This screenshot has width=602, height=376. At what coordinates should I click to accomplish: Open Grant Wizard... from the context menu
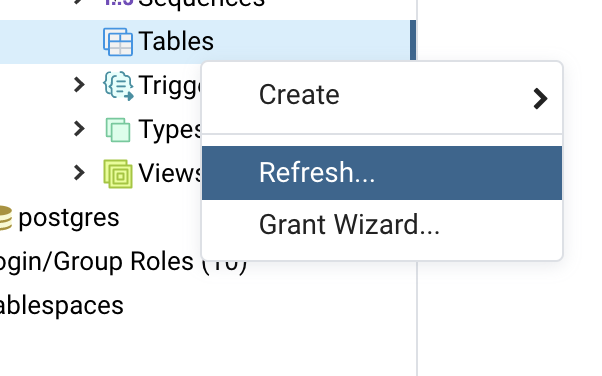[382, 225]
